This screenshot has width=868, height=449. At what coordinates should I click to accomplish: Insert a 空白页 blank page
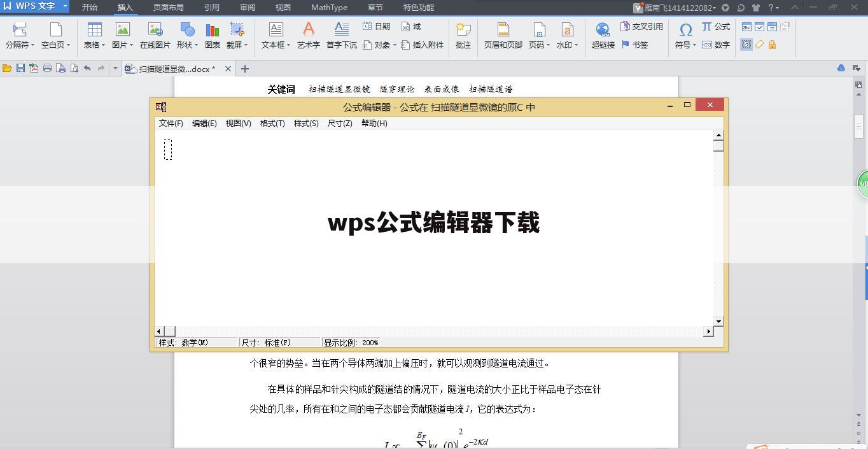click(56, 35)
